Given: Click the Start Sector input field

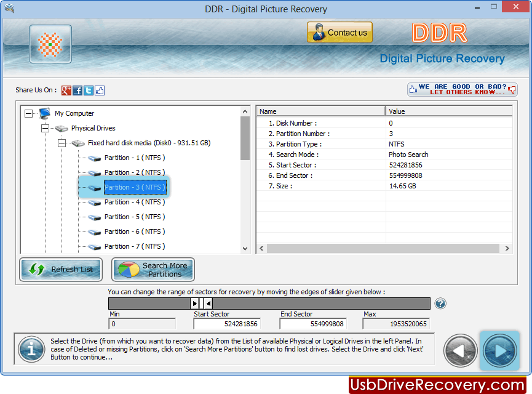Looking at the screenshot, I should [x=227, y=324].
